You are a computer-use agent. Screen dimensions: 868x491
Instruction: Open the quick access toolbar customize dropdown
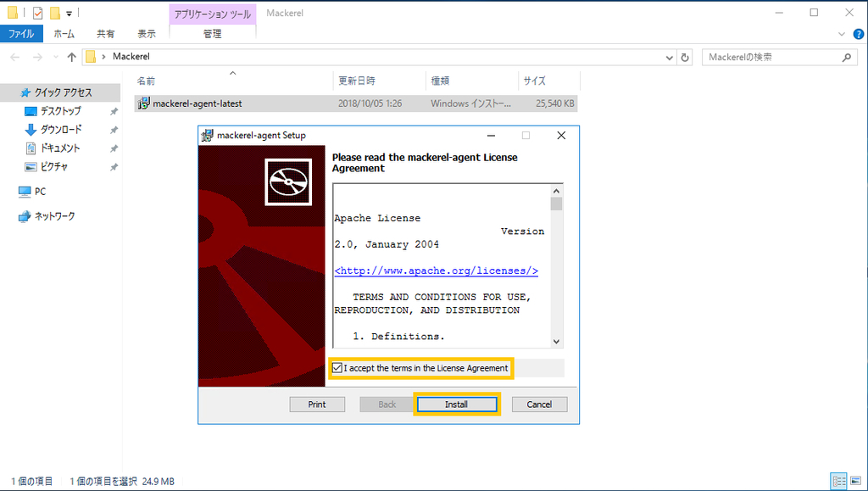point(70,14)
